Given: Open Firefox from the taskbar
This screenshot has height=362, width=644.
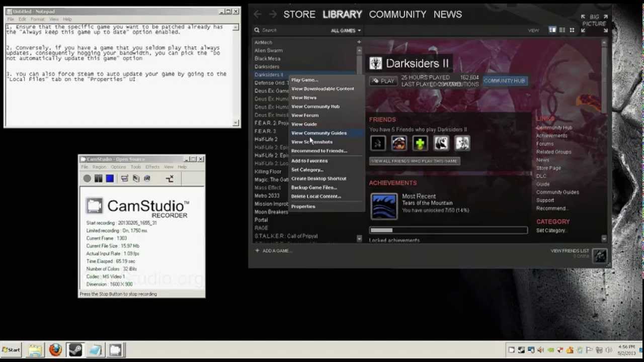Looking at the screenshot, I should (55, 350).
